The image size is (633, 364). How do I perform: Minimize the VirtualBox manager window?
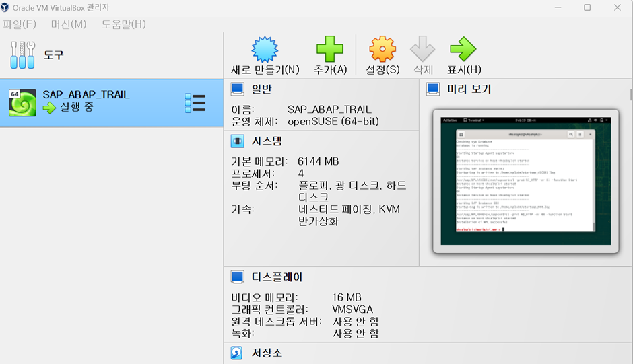point(558,7)
